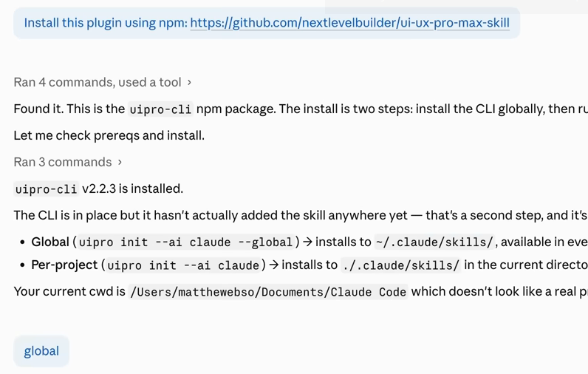Click the "global" user message bubble
Screen dimensions: 588x374
click(x=41, y=351)
